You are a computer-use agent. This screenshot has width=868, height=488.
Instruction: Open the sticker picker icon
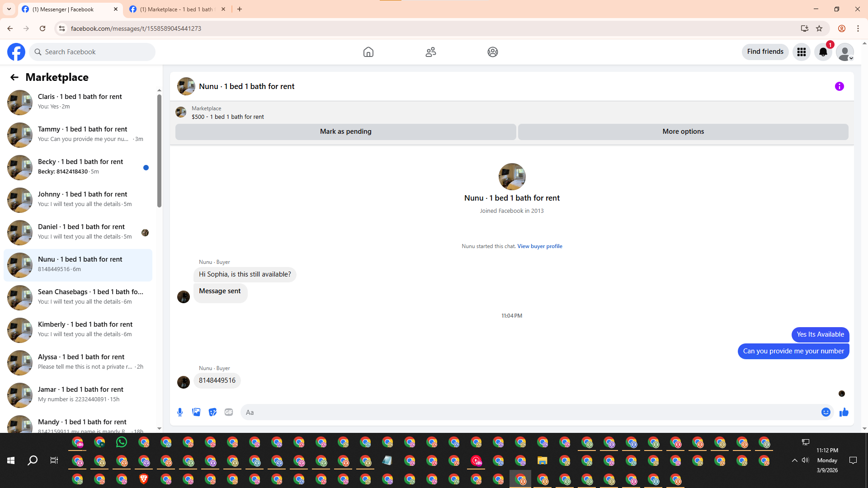(x=212, y=412)
